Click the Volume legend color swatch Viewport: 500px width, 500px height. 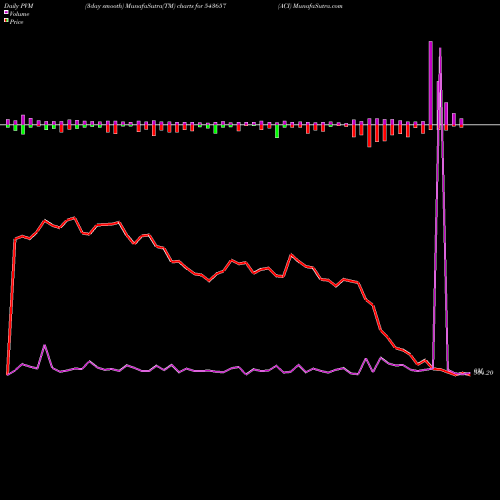(x=6, y=13)
